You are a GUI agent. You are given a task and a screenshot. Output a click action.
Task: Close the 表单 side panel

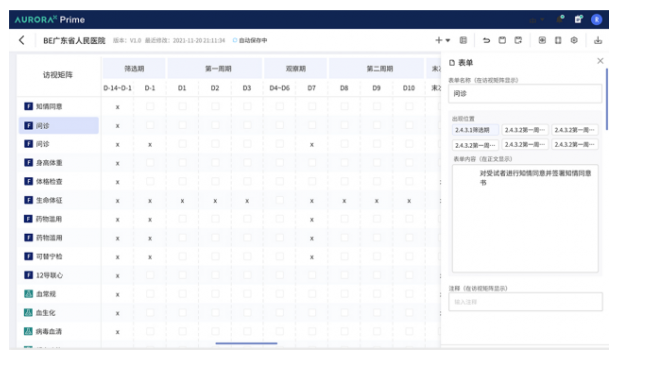pos(600,61)
